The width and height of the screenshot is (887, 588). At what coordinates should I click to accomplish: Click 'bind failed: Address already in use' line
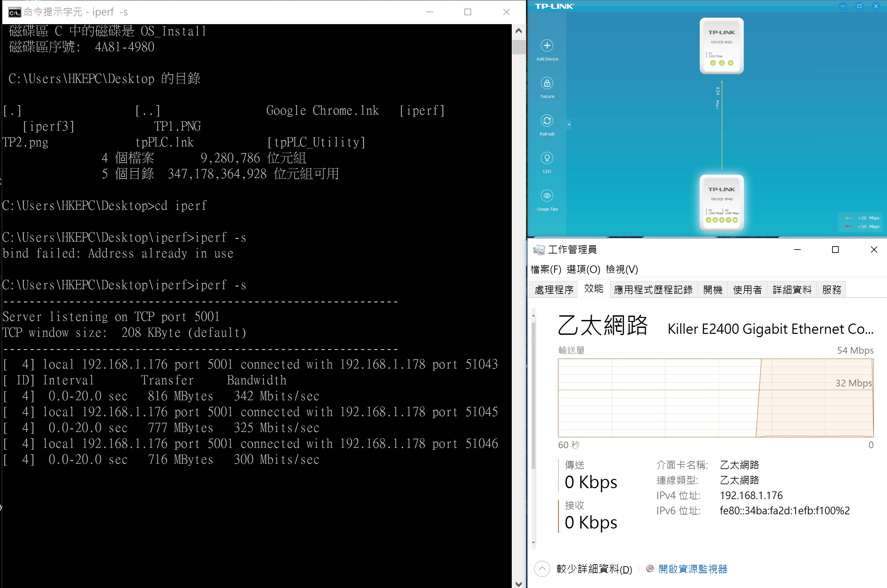118,254
